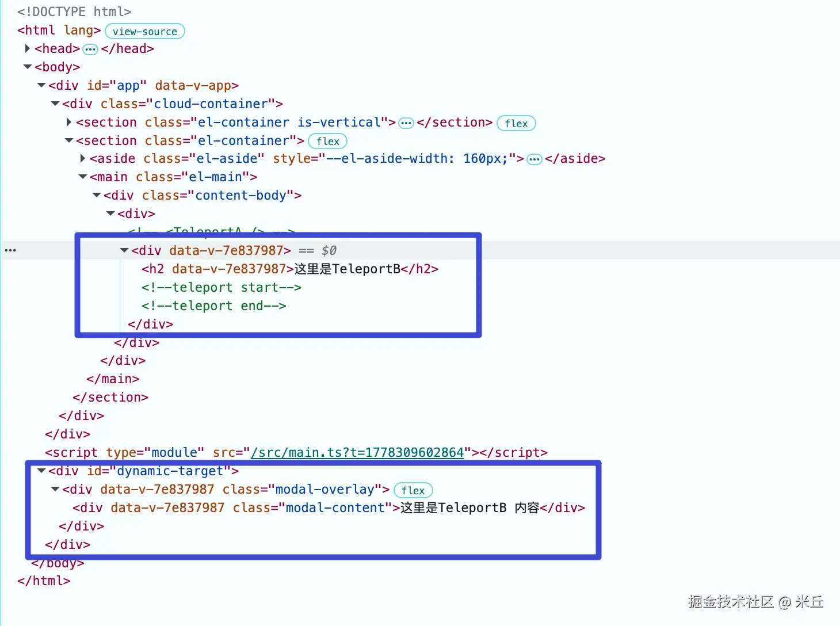Select the html lang tag
This screenshot has width=840, height=626.
tap(59, 30)
